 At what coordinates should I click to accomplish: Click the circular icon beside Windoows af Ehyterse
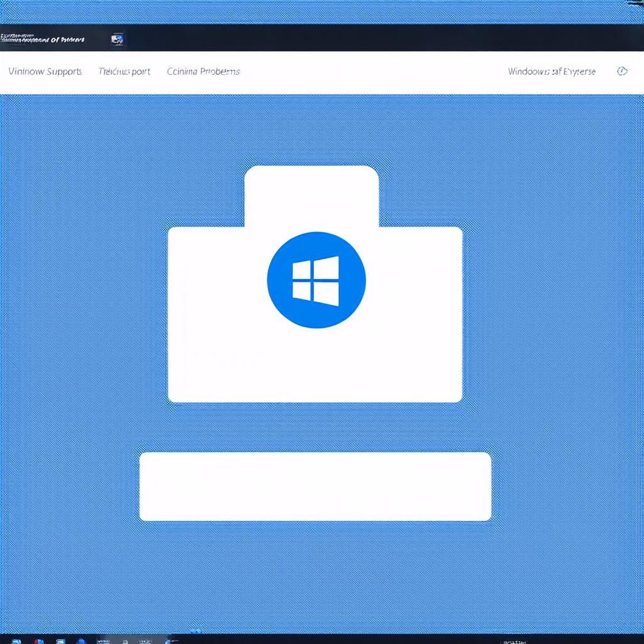point(622,71)
